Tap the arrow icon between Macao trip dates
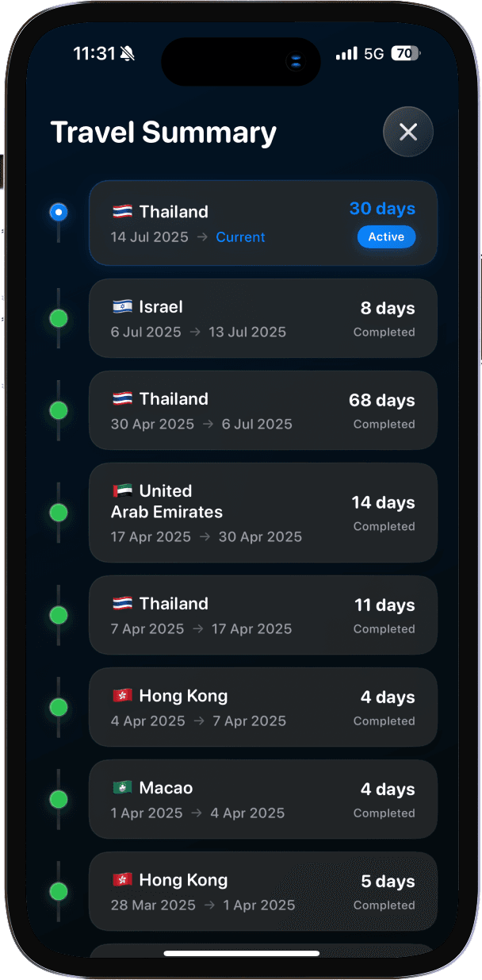This screenshot has width=482, height=980. (x=197, y=813)
